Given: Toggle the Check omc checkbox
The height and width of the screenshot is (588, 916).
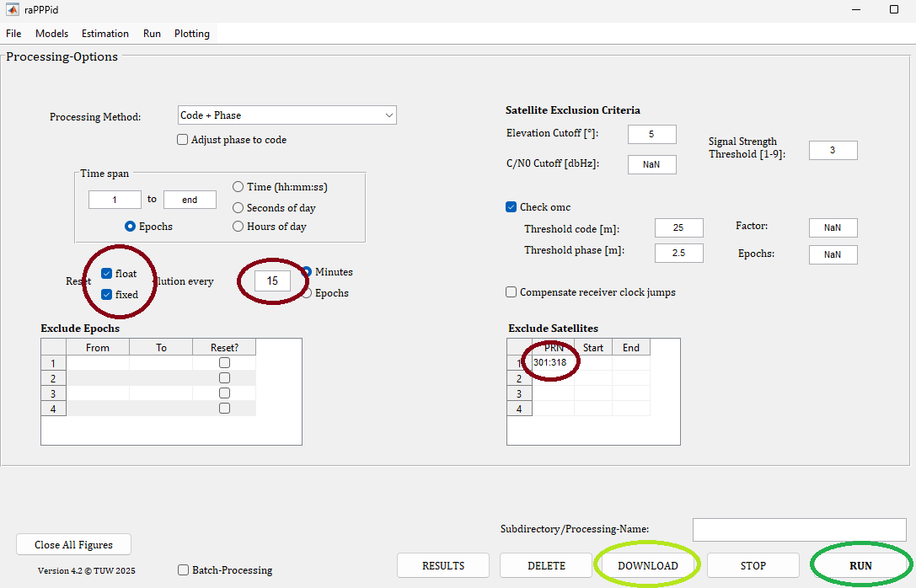Looking at the screenshot, I should point(512,207).
